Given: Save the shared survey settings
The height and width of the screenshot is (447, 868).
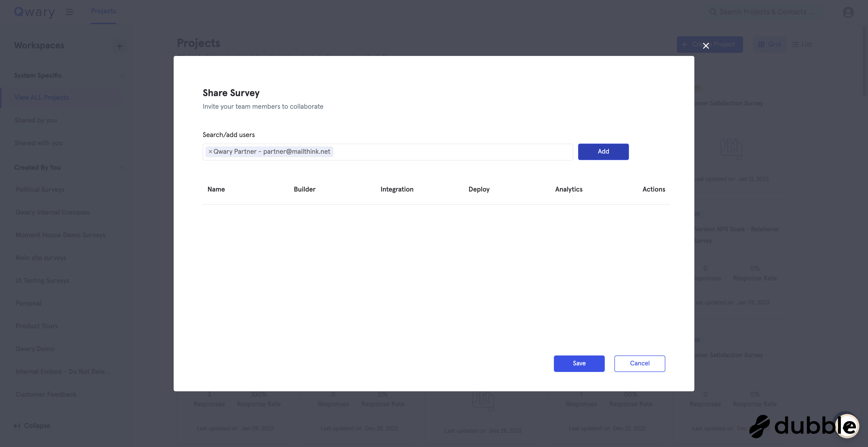Looking at the screenshot, I should tap(579, 363).
